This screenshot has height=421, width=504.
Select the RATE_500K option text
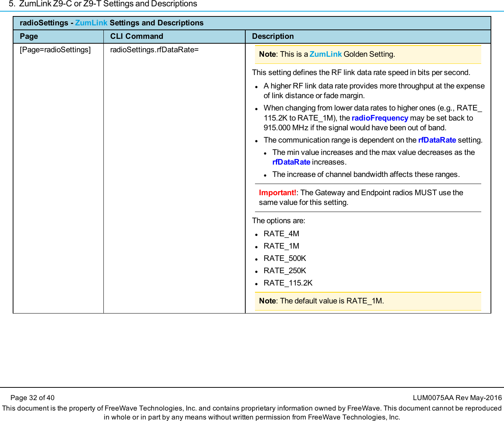point(285,258)
